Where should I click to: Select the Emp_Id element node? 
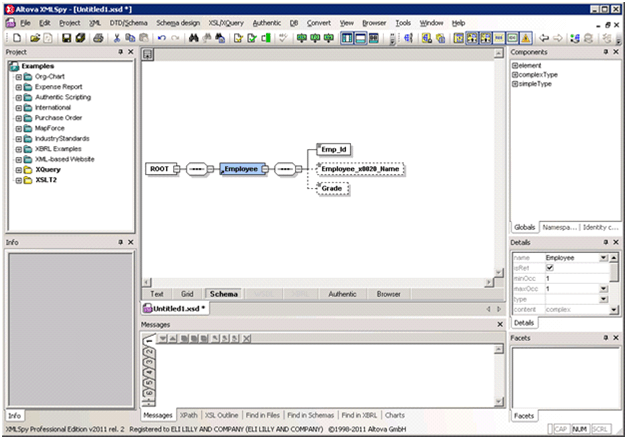tap(334, 150)
